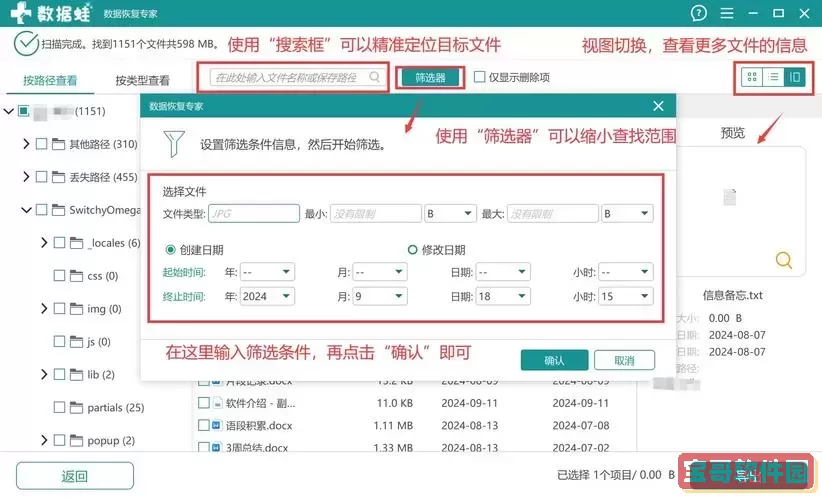Click the css folder icon
Image resolution: width=822 pixels, height=500 pixels.
coord(77,276)
